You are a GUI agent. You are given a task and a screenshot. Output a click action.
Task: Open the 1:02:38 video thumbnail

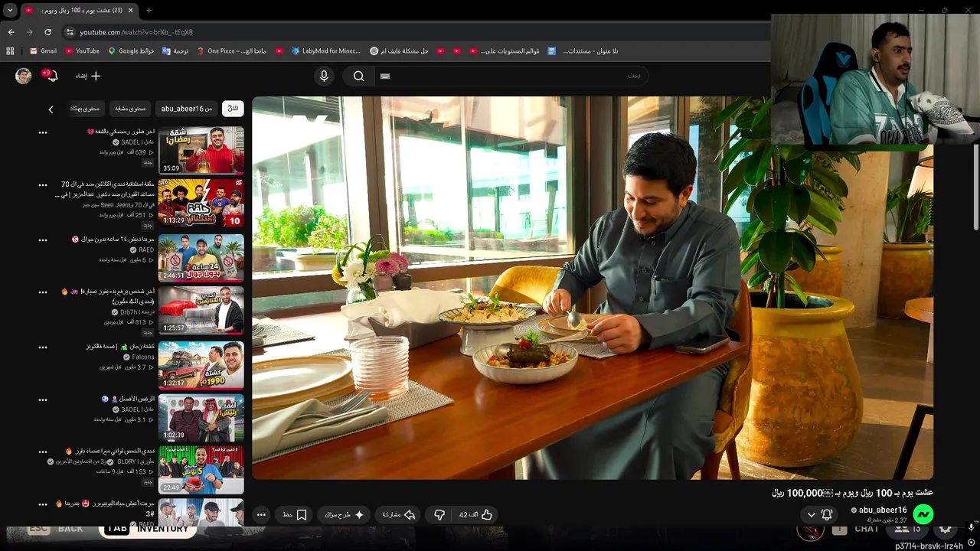tap(201, 417)
